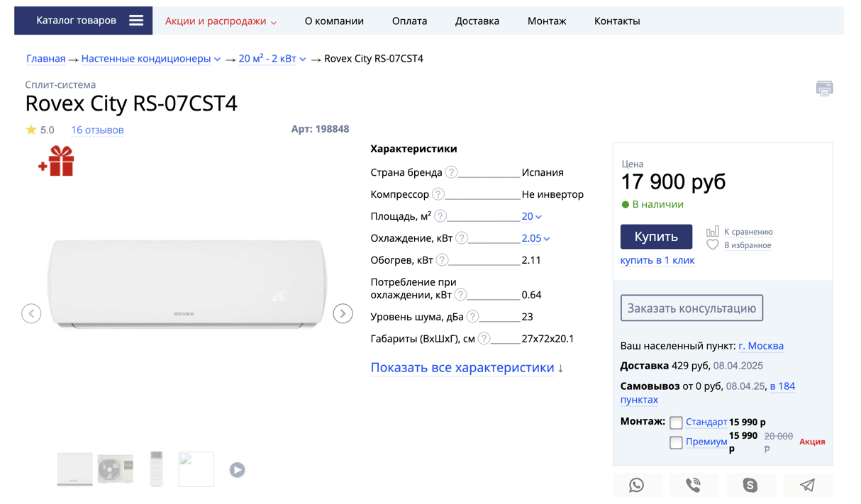
Task: Contact via WhatsApp icon
Action: point(637,485)
